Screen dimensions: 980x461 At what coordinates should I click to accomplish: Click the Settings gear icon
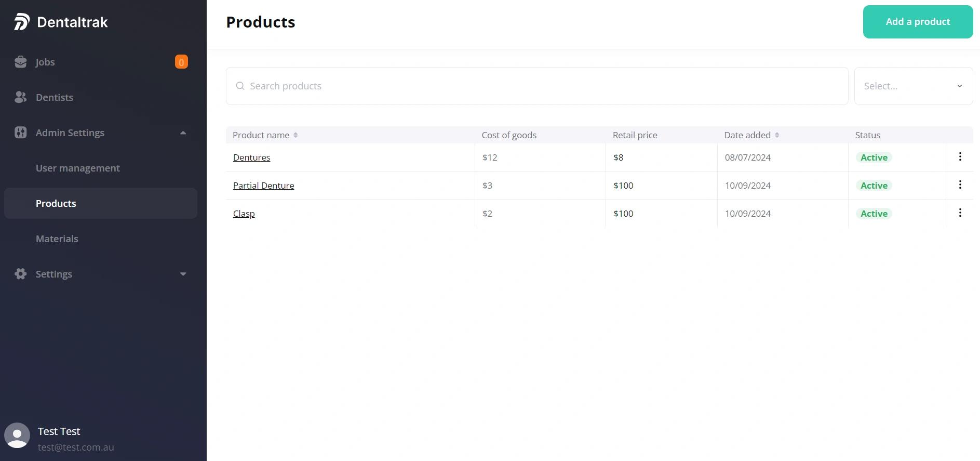pyautogui.click(x=21, y=274)
